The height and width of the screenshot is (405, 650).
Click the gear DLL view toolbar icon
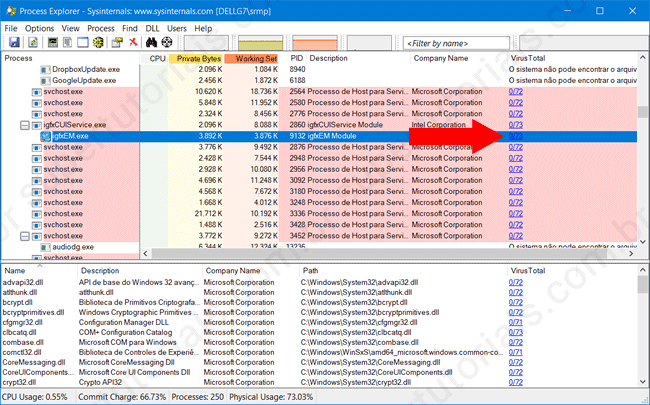97,43
